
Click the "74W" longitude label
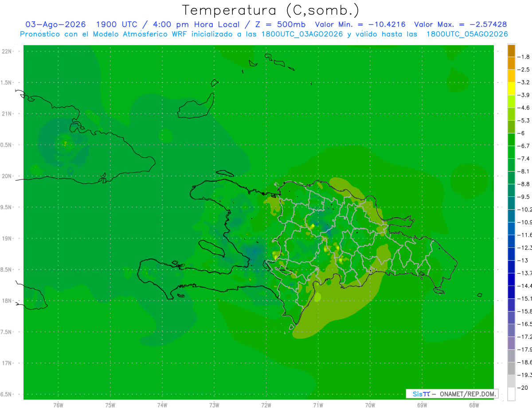[x=162, y=405]
